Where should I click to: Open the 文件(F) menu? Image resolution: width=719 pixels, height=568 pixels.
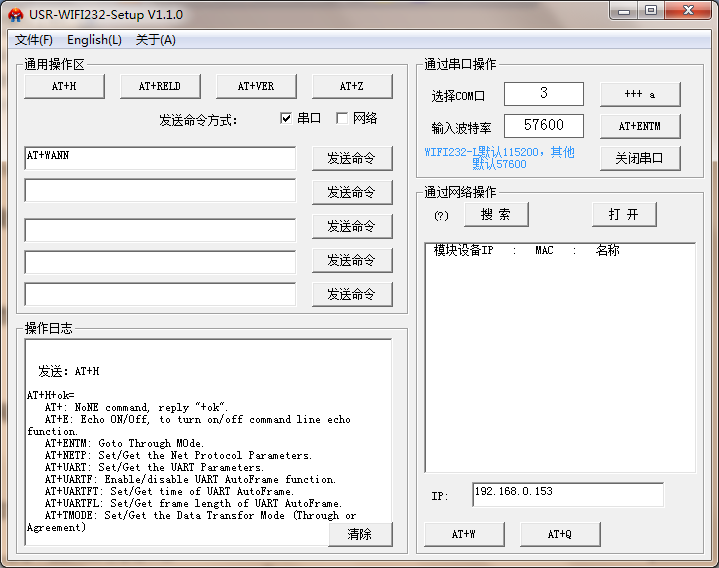tap(33, 40)
